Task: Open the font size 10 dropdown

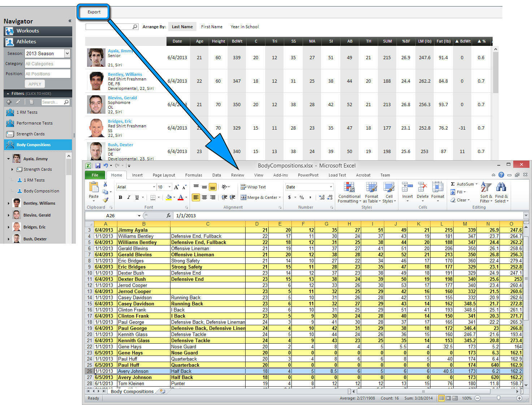Action: tap(169, 187)
